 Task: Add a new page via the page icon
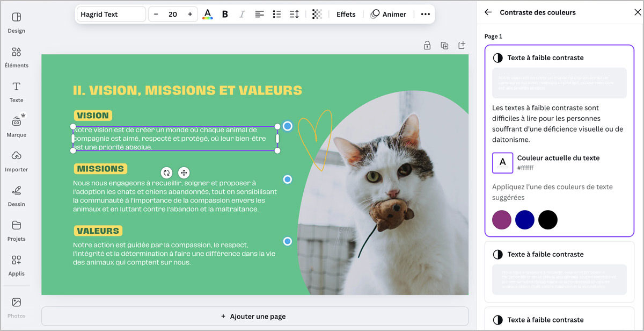click(462, 46)
